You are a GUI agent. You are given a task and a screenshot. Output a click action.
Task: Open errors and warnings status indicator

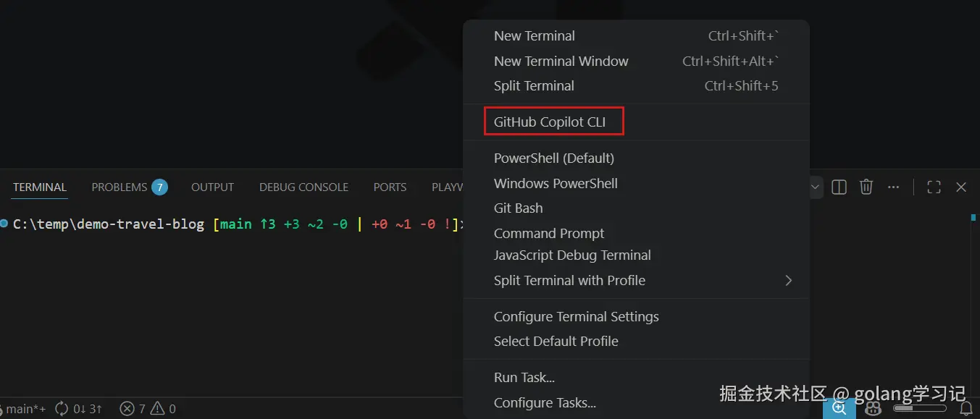click(x=148, y=409)
